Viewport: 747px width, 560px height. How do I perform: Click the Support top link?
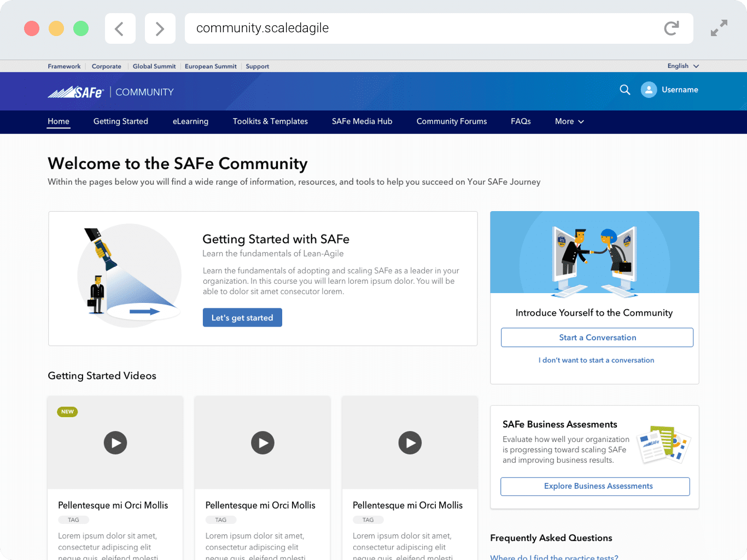(258, 66)
